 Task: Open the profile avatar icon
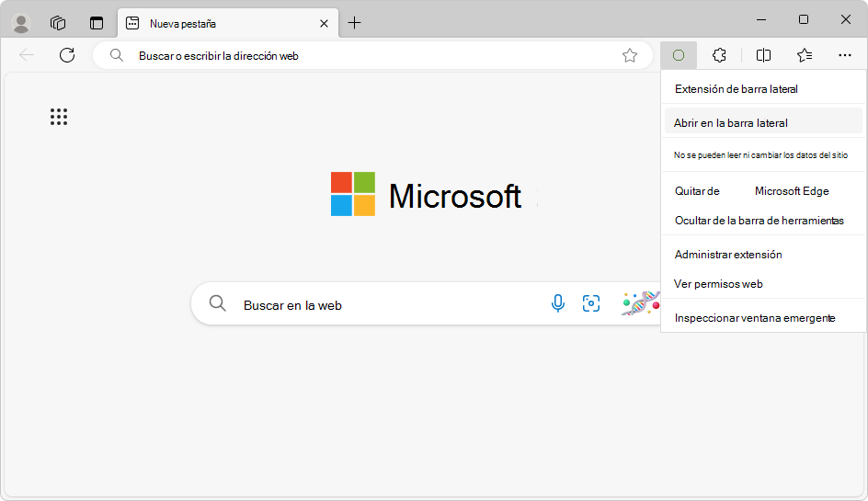tap(21, 23)
